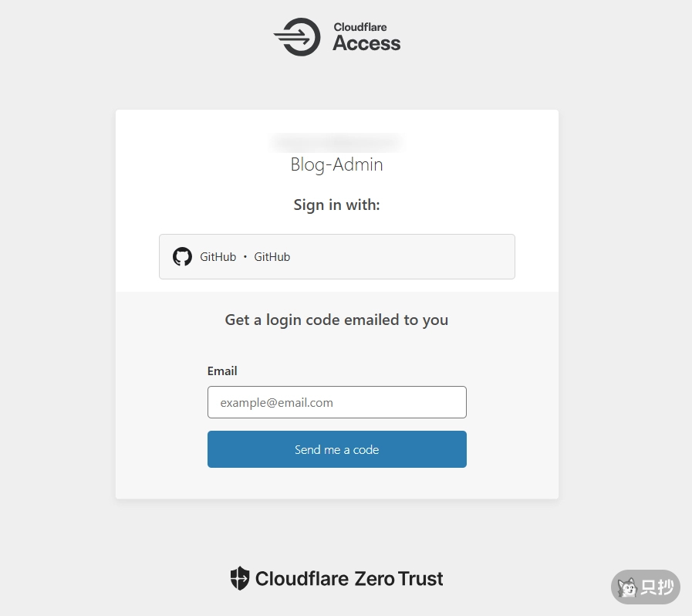
Task: Click the "Sign in with:" heading
Action: [x=336, y=205]
